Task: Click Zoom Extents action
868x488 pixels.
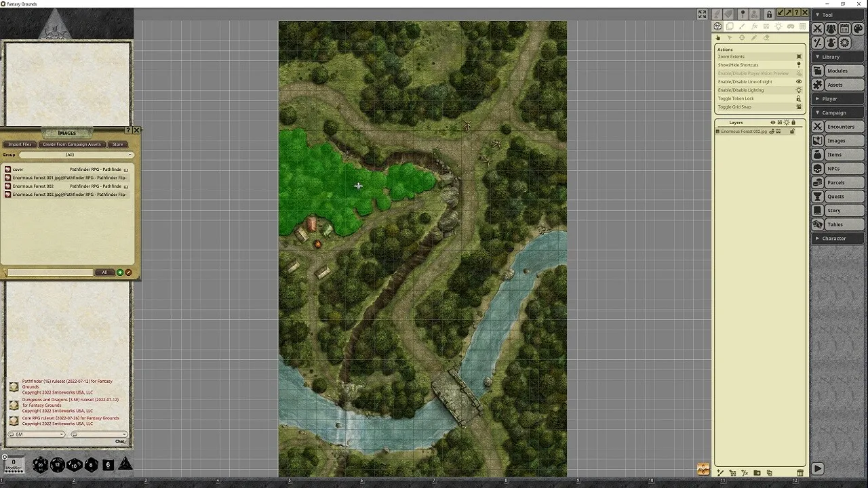Action: click(760, 57)
